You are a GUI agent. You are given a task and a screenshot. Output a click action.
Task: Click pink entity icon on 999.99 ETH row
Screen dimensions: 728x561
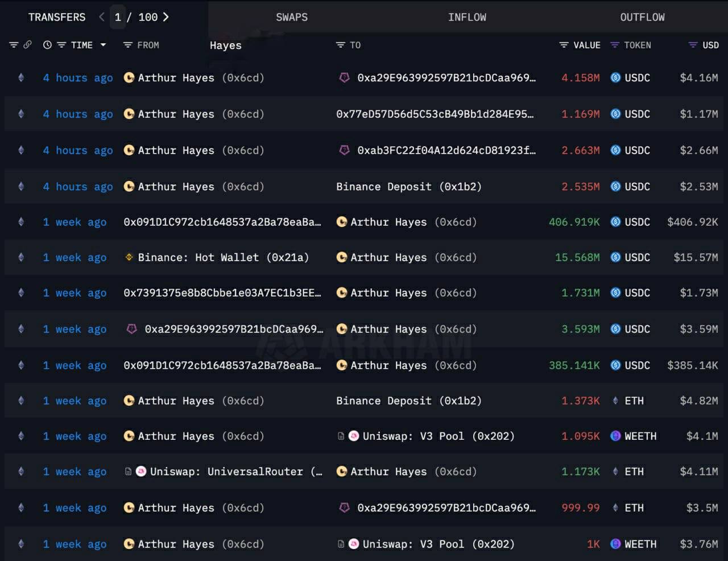344,508
